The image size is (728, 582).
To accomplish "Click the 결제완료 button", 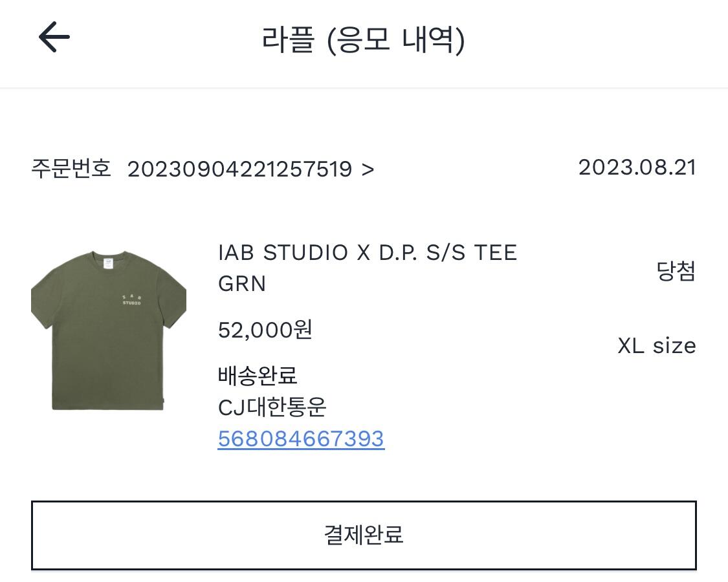I will (364, 535).
